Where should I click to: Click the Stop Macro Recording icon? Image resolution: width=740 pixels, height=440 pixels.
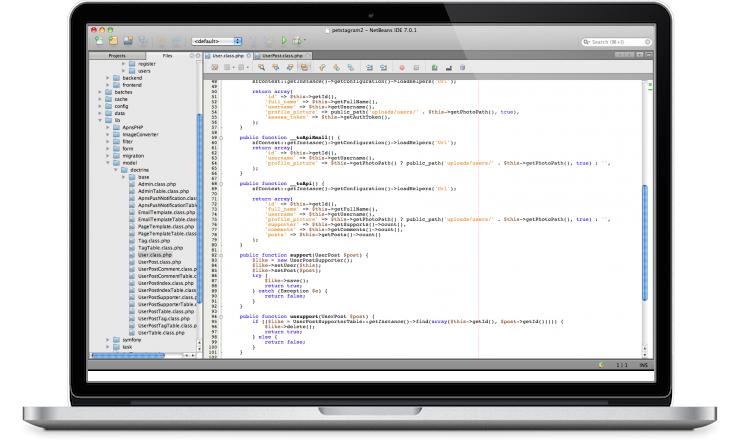click(416, 68)
